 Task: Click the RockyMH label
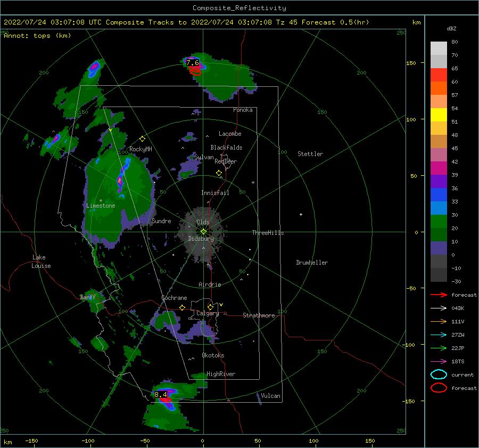[141, 149]
